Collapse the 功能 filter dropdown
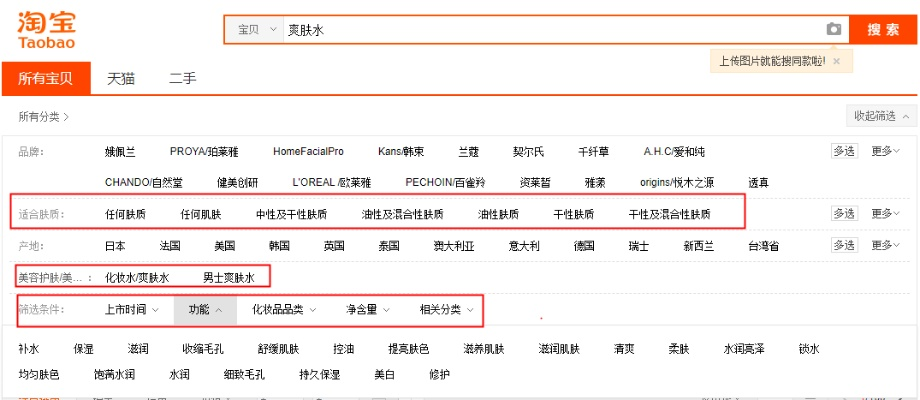Image resolution: width=920 pixels, height=400 pixels. click(204, 310)
